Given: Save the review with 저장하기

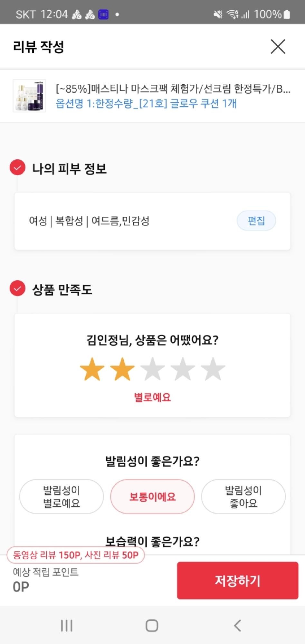Looking at the screenshot, I should (x=237, y=581).
